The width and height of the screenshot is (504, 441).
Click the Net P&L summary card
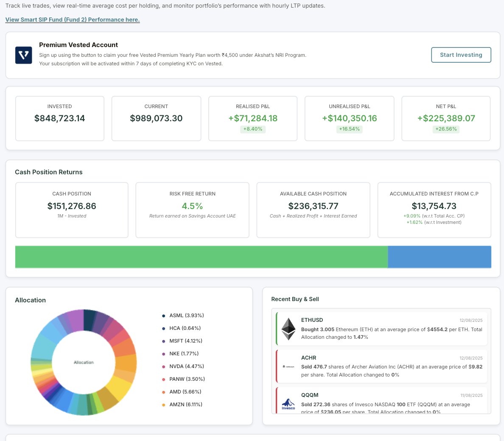(446, 119)
